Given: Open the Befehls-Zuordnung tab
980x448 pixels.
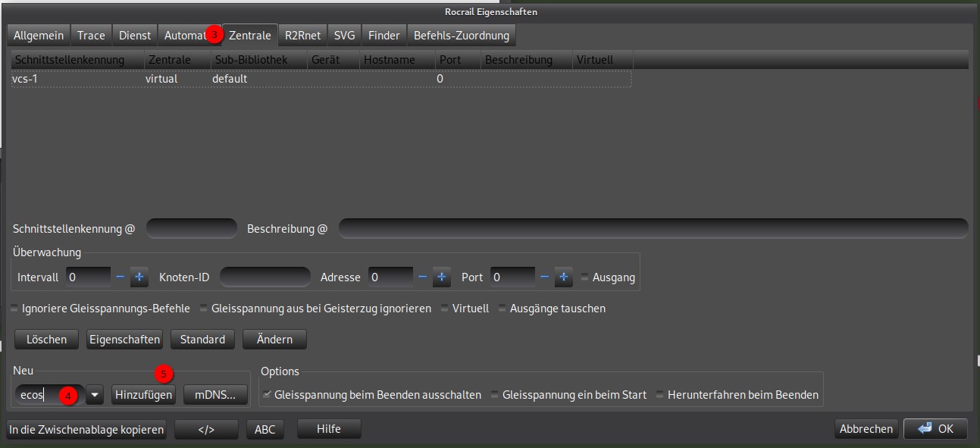Looking at the screenshot, I should 462,35.
